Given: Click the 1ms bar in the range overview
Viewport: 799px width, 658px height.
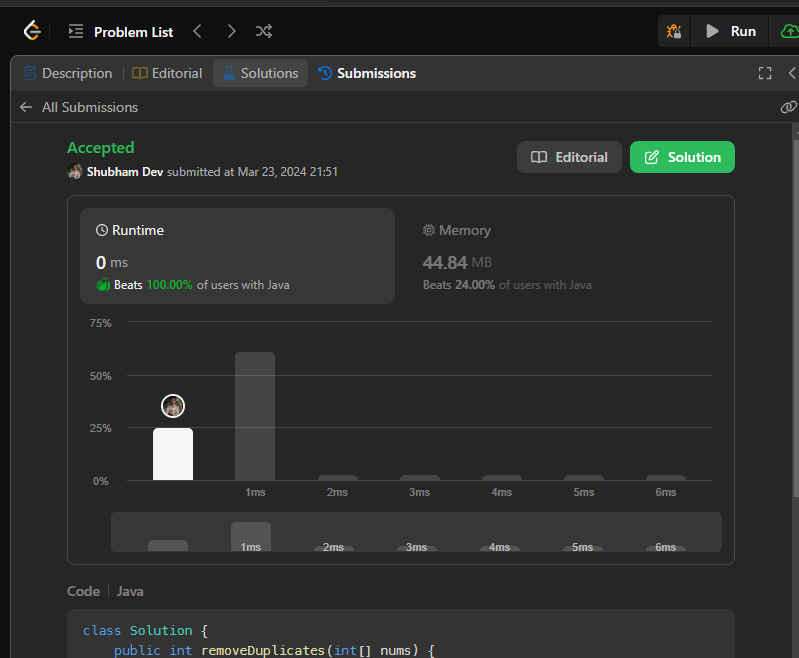Looking at the screenshot, I should 251,536.
